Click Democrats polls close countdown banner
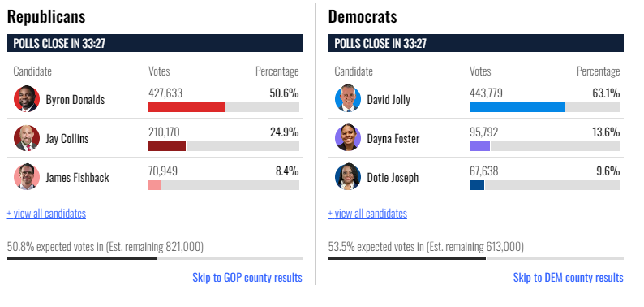 point(476,43)
